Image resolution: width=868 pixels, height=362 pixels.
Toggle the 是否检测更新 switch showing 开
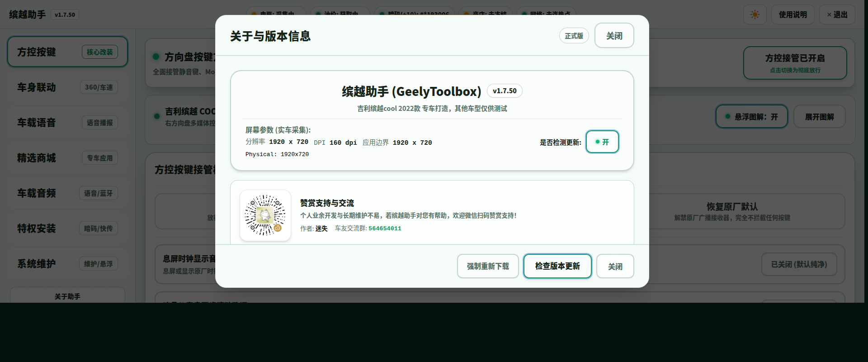click(x=602, y=142)
